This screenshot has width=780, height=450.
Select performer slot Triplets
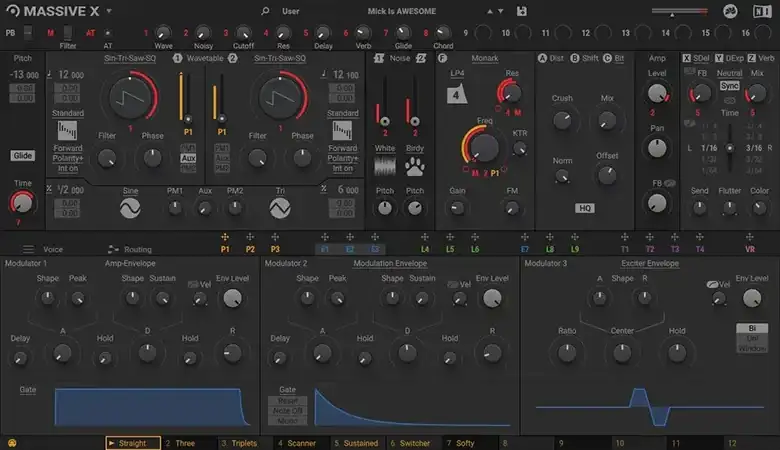[244, 443]
